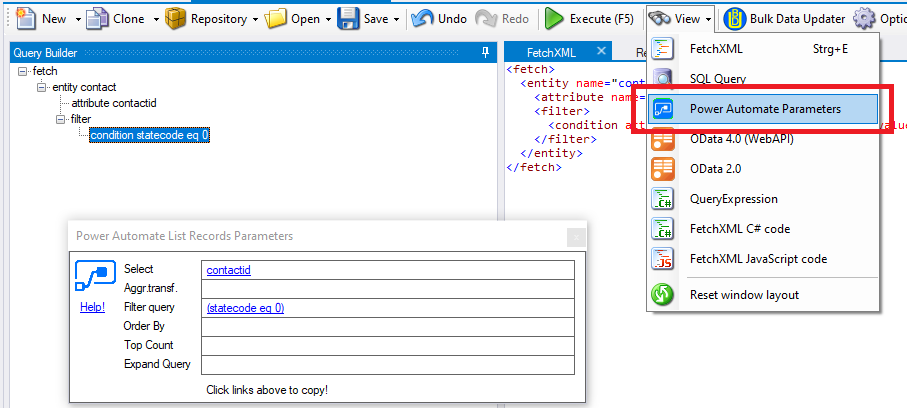Screen dimensions: 907x408
Task: Select Power Automate Parameters menu item
Action: 763,109
